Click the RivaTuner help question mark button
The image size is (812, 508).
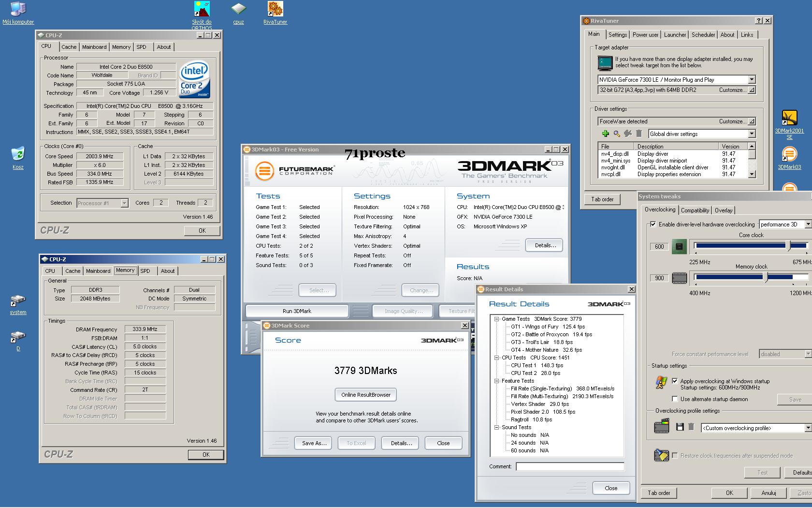tap(759, 21)
